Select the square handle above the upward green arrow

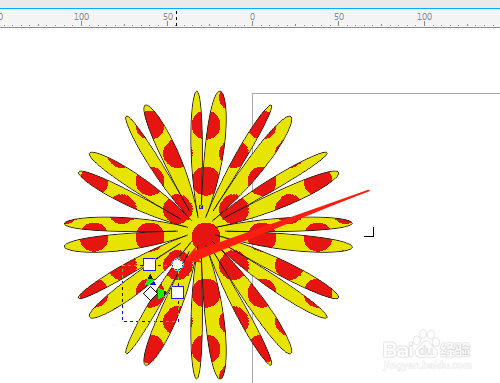[x=149, y=265]
